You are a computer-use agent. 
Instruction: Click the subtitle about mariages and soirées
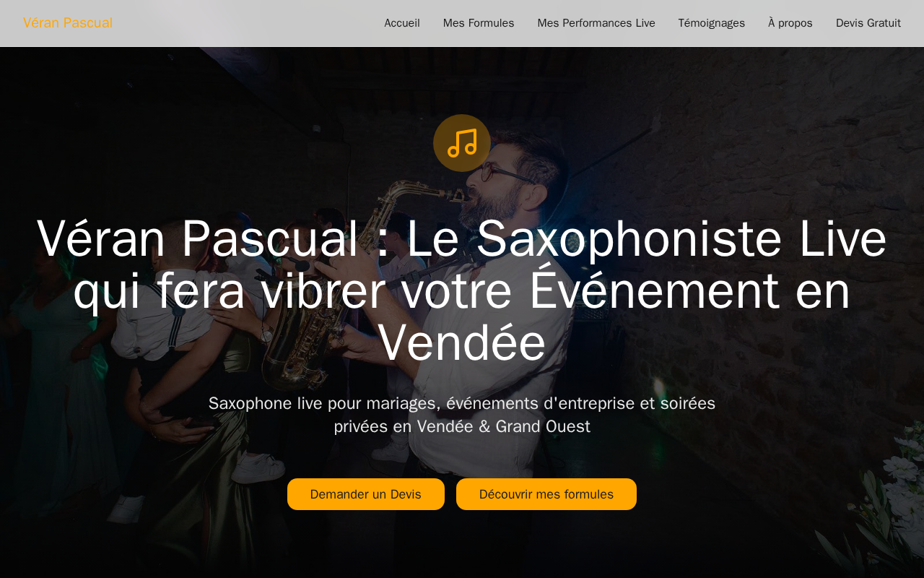coord(462,415)
